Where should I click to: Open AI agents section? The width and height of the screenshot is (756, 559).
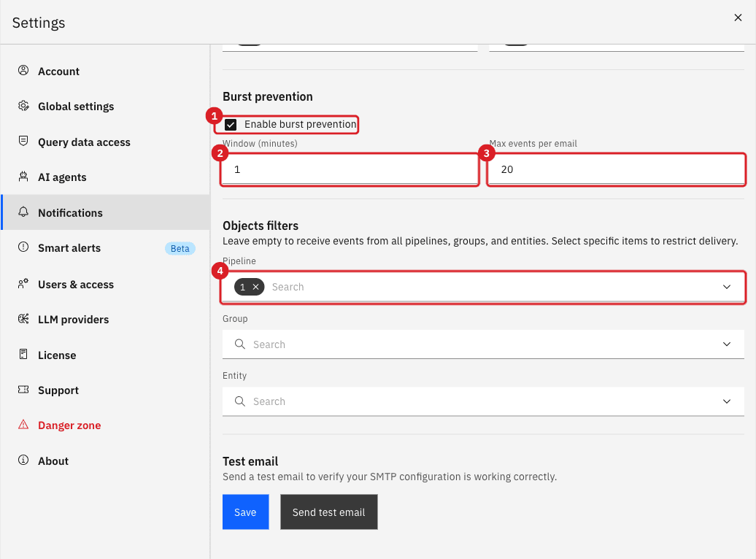pos(106,177)
